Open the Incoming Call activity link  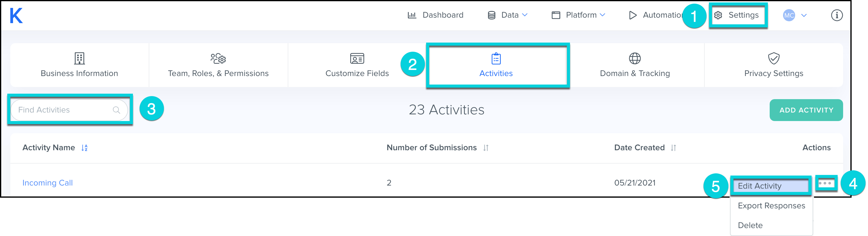pos(48,183)
